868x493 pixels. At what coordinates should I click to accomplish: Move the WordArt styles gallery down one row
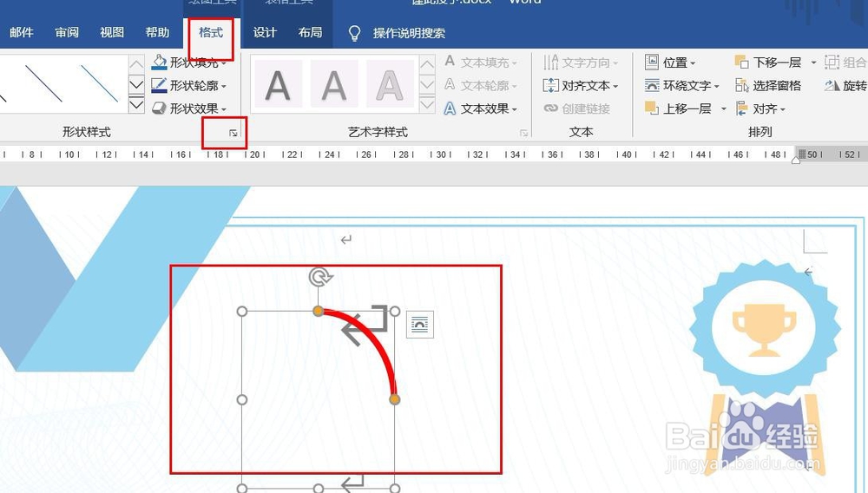(427, 85)
